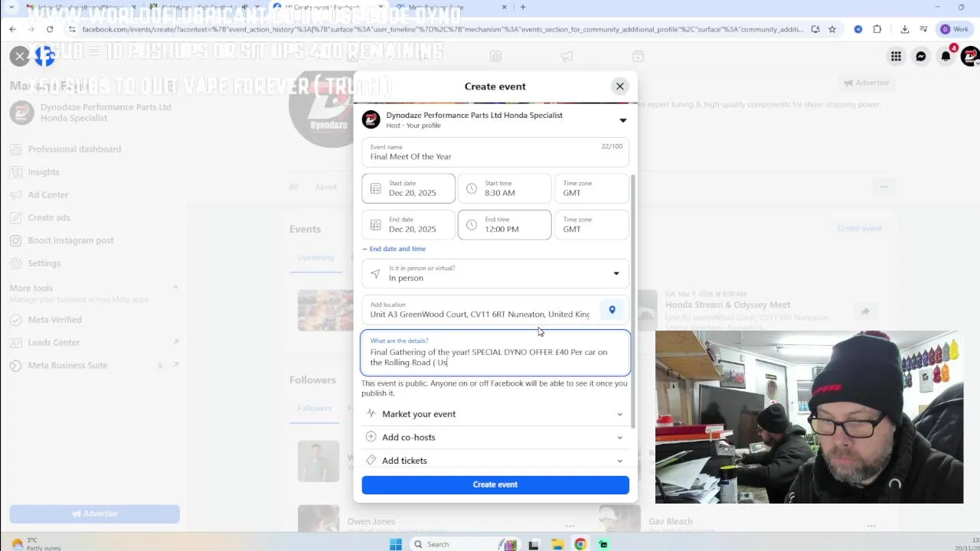Reload the browser page
980x551 pixels.
50,29
